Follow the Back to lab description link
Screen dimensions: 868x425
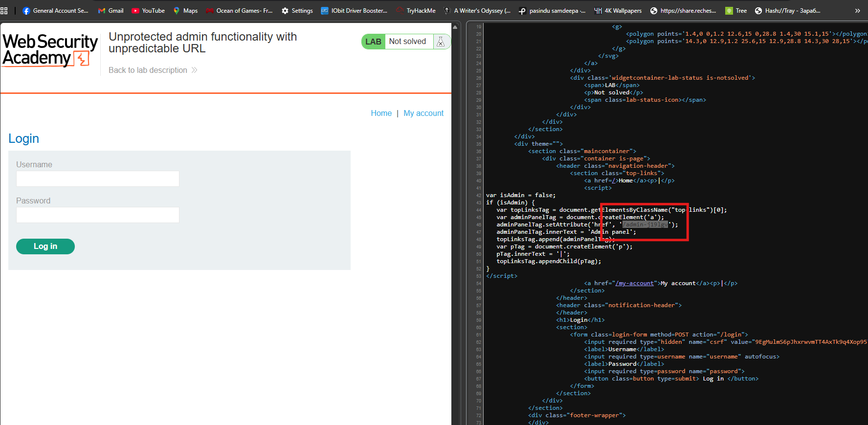(x=153, y=70)
